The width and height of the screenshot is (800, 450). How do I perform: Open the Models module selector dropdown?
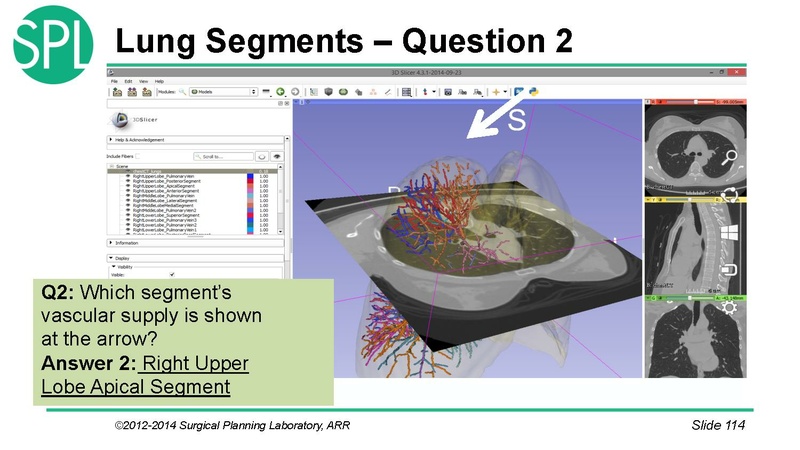pyautogui.click(x=223, y=92)
